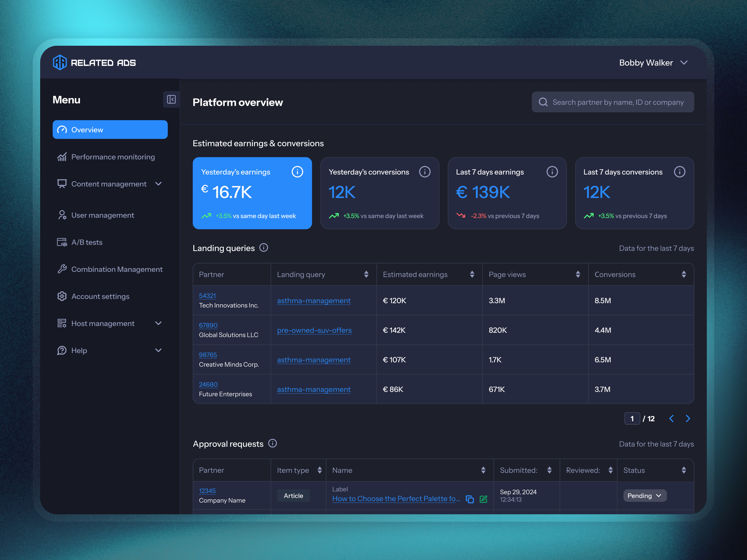Screen dimensions: 747x560
Task: Open the Pending status dropdown
Action: coord(645,496)
